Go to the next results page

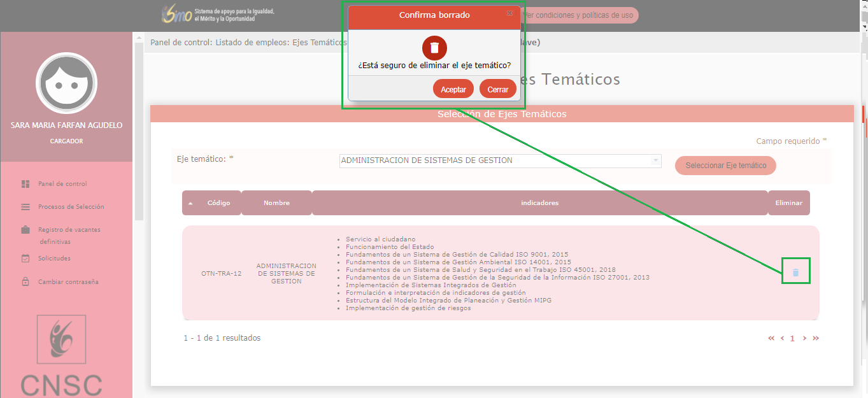(x=805, y=338)
